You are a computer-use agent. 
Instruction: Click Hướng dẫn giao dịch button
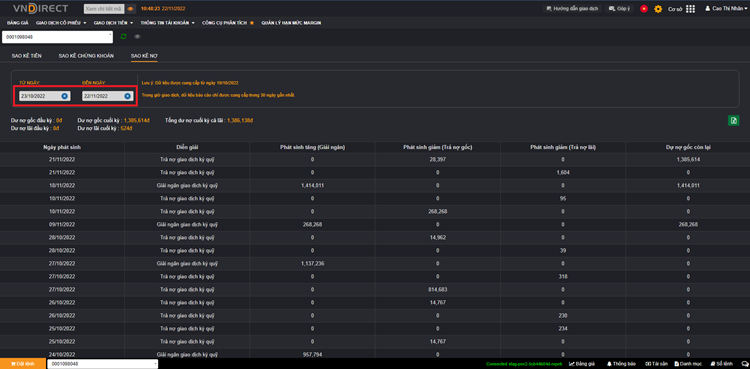tap(572, 9)
